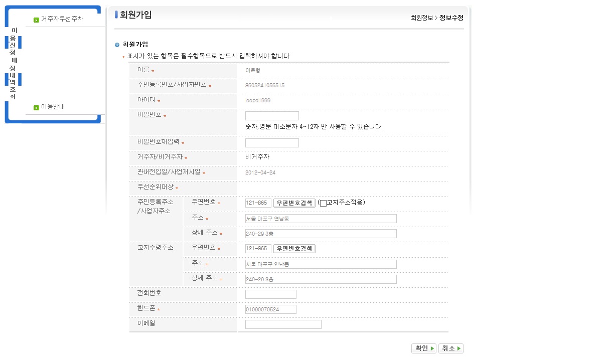Focus the 비밀번호재입력 field
This screenshot has width=611, height=364.
click(272, 143)
